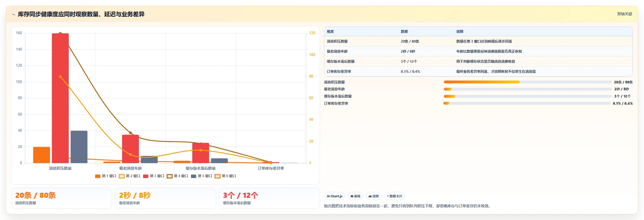This screenshot has width=644, height=220.
Task: Open the 20条 / 80条 stat card
Action: [x=62, y=198]
